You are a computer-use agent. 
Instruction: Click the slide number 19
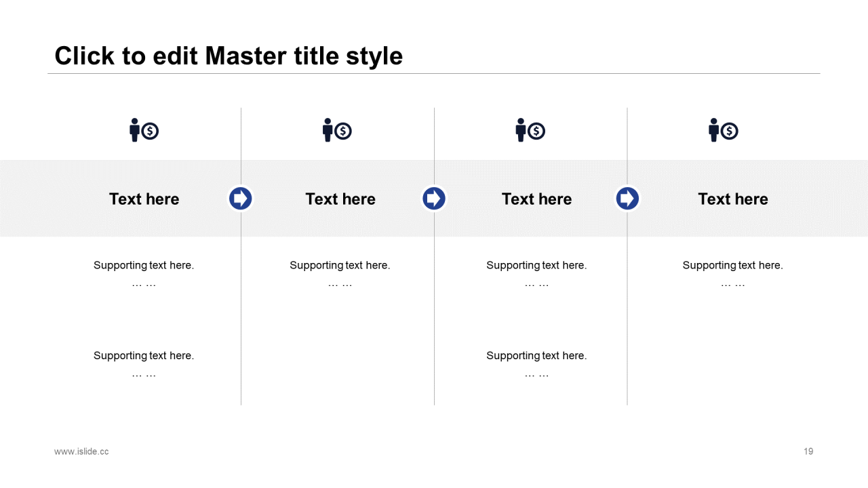(x=808, y=451)
